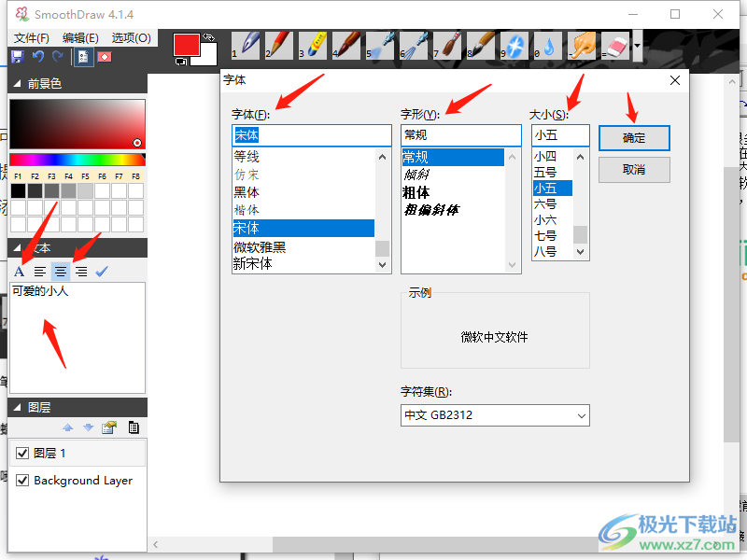Click the font style field showing 常规
This screenshot has width=747, height=560.
(x=461, y=135)
